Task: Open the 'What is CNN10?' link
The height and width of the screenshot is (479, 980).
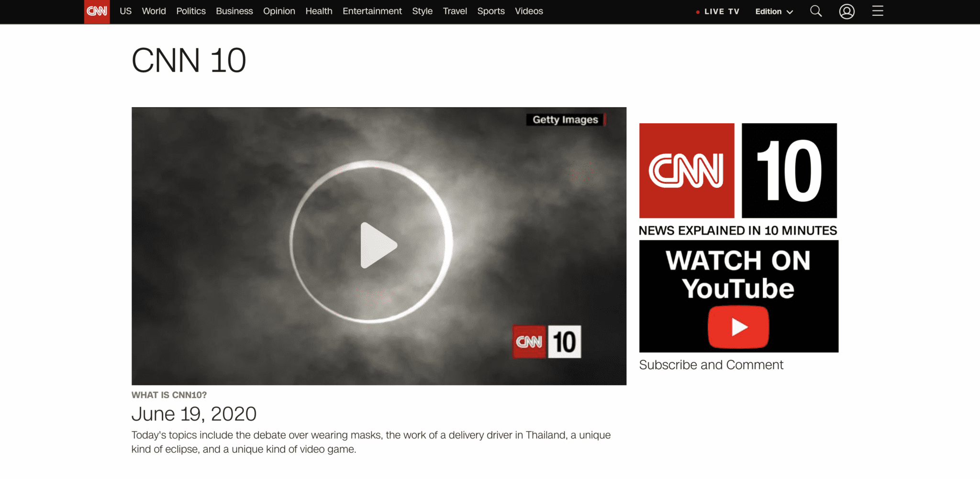Action: click(x=169, y=395)
